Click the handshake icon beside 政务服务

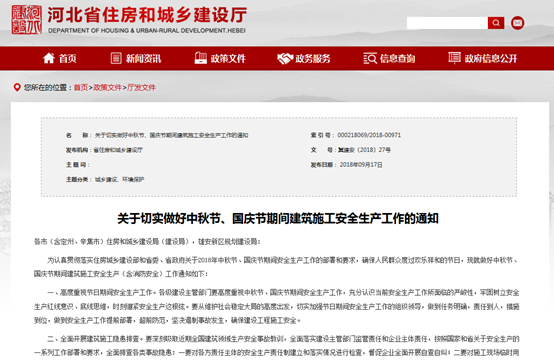tap(285, 59)
